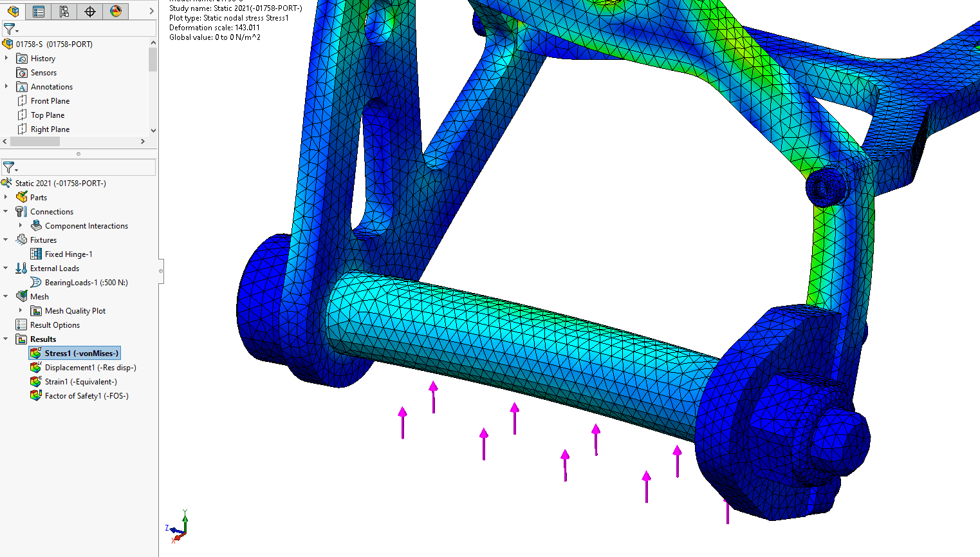Collapse the Results folder

coord(6,339)
